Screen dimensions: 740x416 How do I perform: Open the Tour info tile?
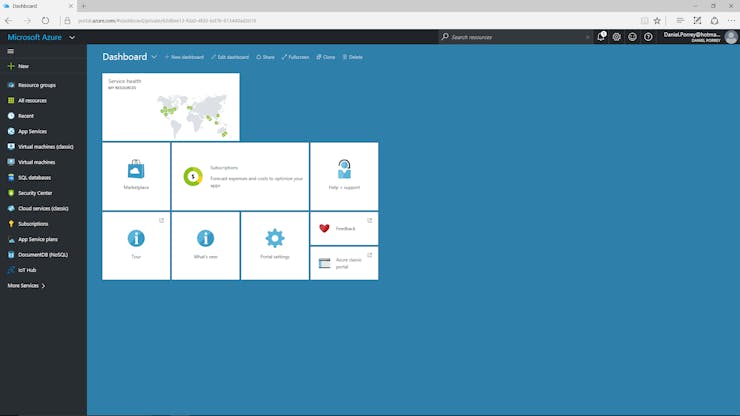click(136, 246)
